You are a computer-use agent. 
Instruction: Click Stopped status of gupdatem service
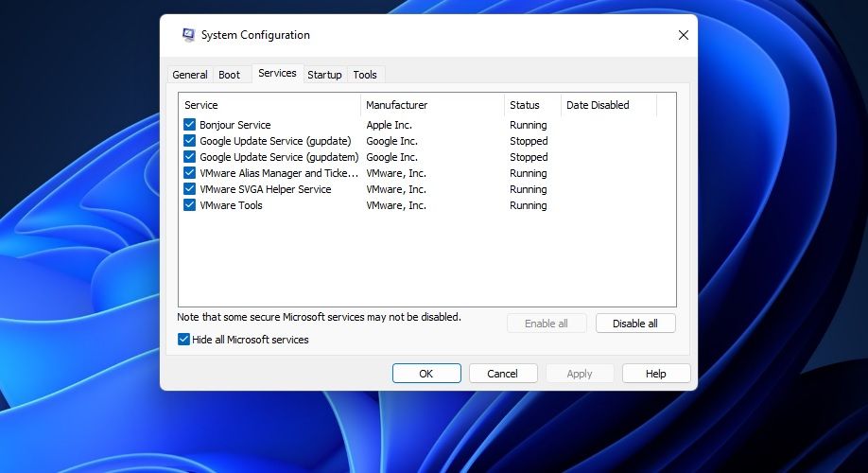(529, 157)
